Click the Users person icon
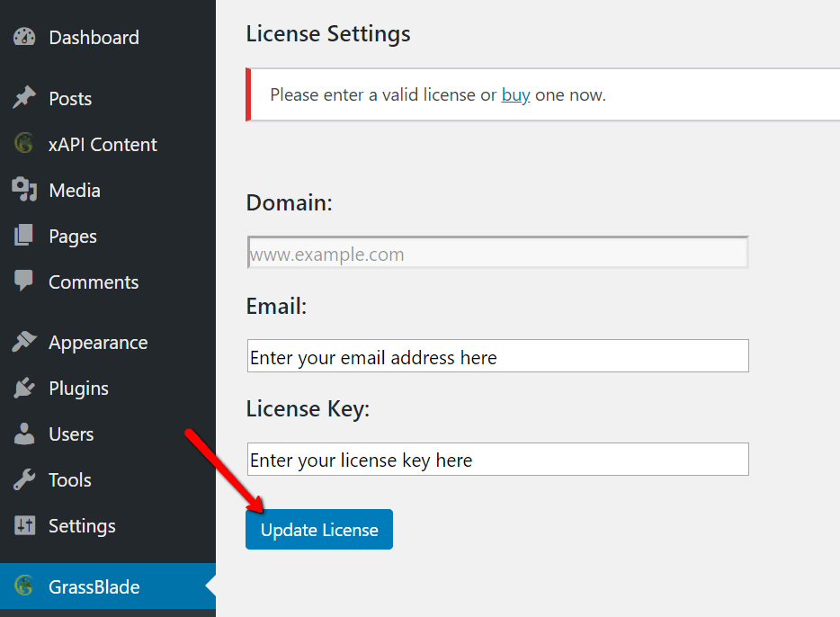840x617 pixels. pyautogui.click(x=24, y=434)
